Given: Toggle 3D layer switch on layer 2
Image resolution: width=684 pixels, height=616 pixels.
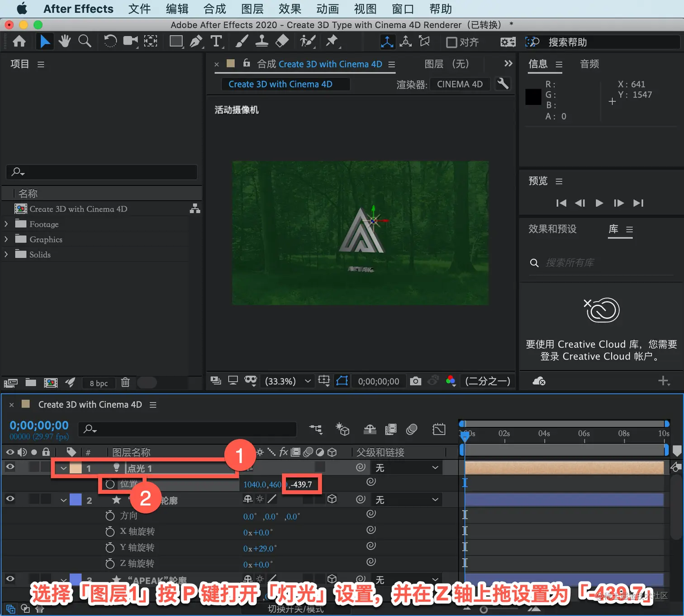Looking at the screenshot, I should pos(332,499).
